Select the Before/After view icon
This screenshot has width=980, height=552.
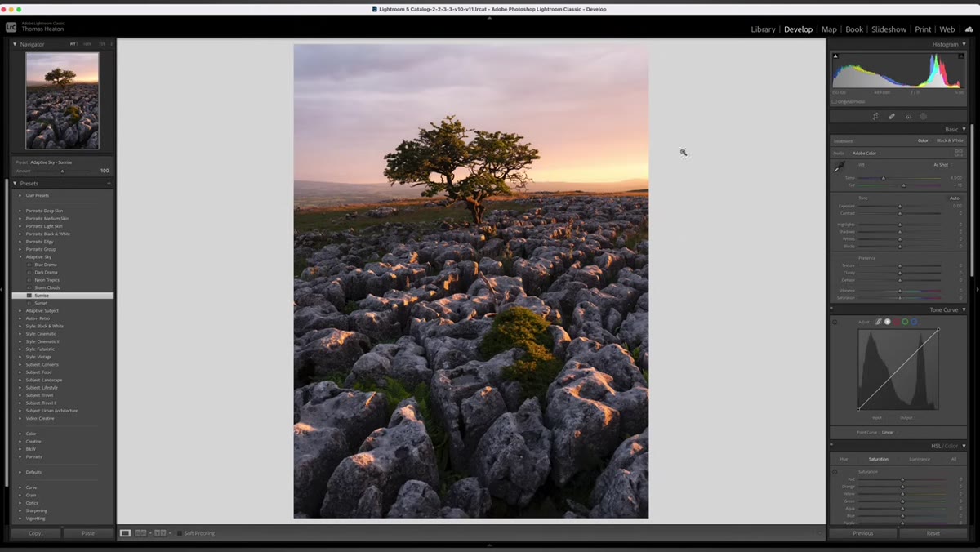[160, 533]
